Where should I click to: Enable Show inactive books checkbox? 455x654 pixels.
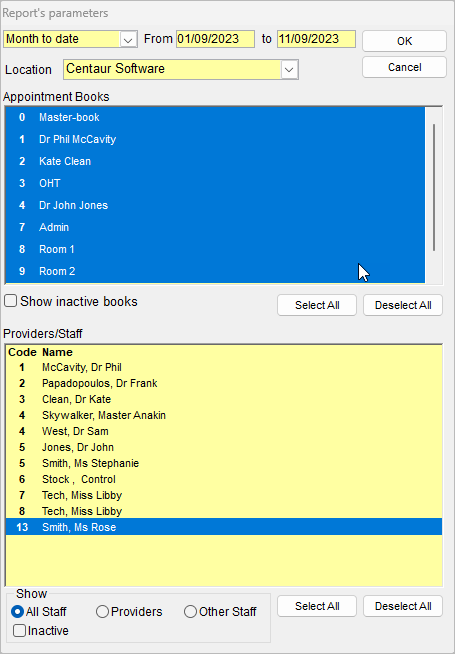(x=10, y=301)
